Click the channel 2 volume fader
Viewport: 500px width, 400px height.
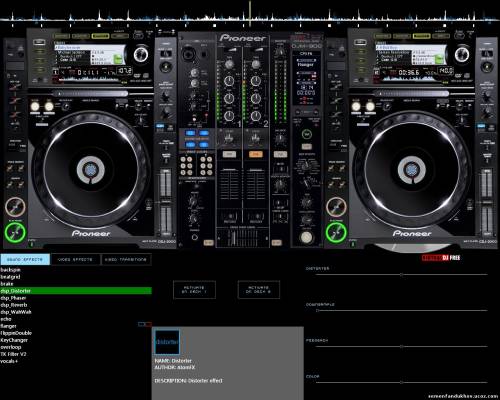pyautogui.click(x=256, y=185)
